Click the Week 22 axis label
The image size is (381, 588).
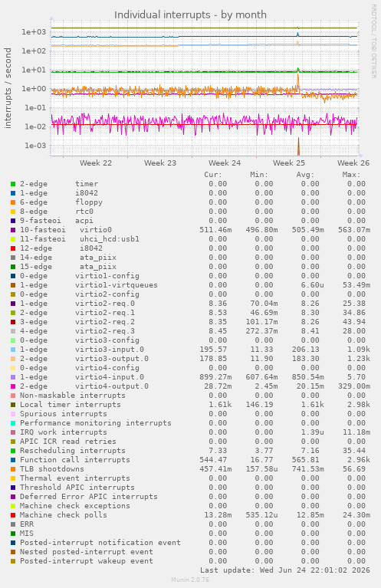pos(96,163)
